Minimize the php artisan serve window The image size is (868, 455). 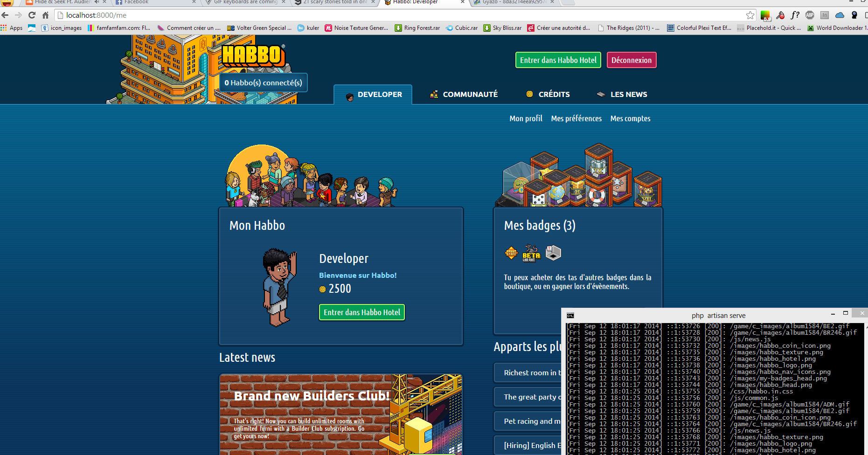click(833, 314)
